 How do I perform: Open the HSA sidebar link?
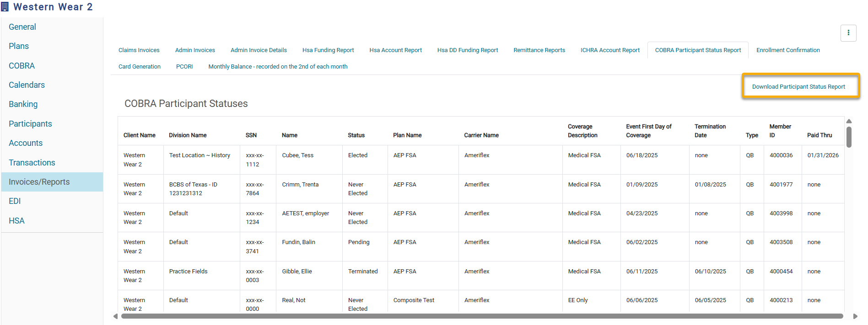[x=16, y=221]
